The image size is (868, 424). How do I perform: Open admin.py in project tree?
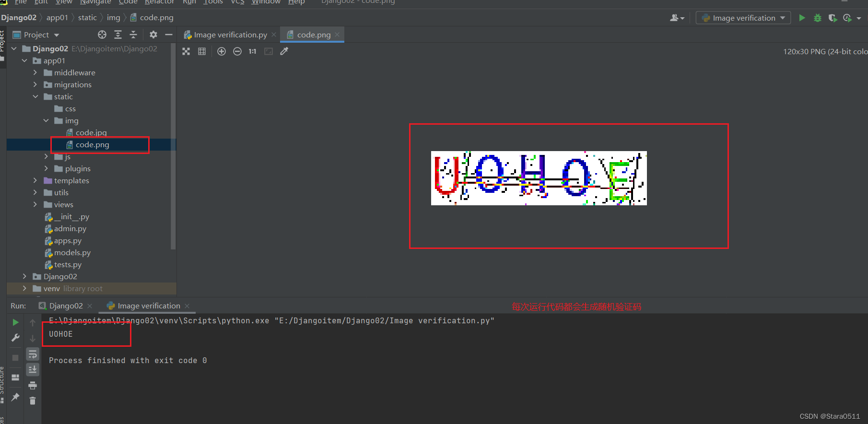coord(66,229)
